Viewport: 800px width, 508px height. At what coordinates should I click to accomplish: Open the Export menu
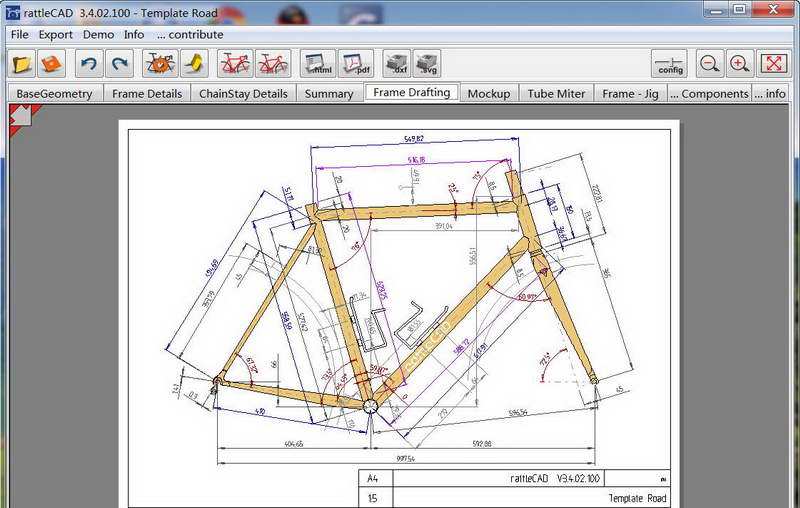coord(56,35)
